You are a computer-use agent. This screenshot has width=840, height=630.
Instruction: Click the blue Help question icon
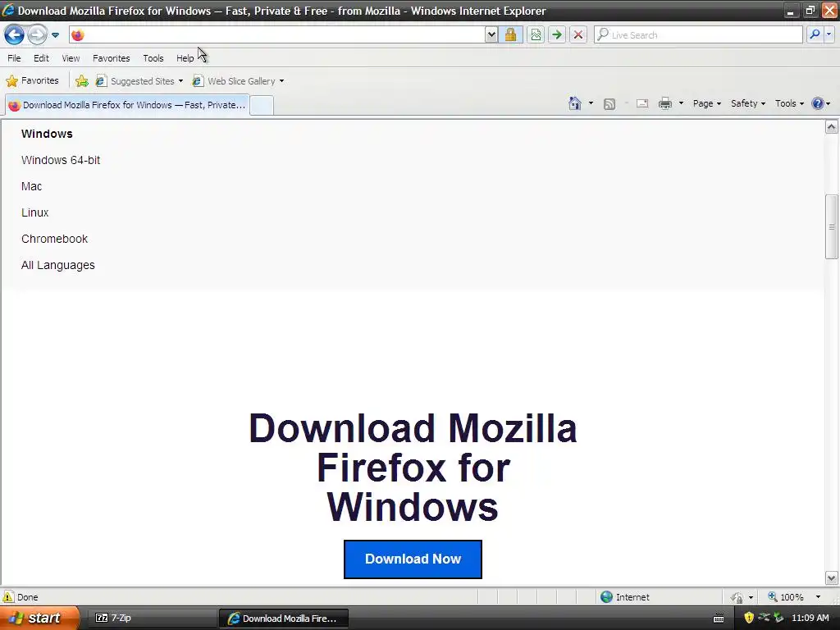click(x=818, y=103)
